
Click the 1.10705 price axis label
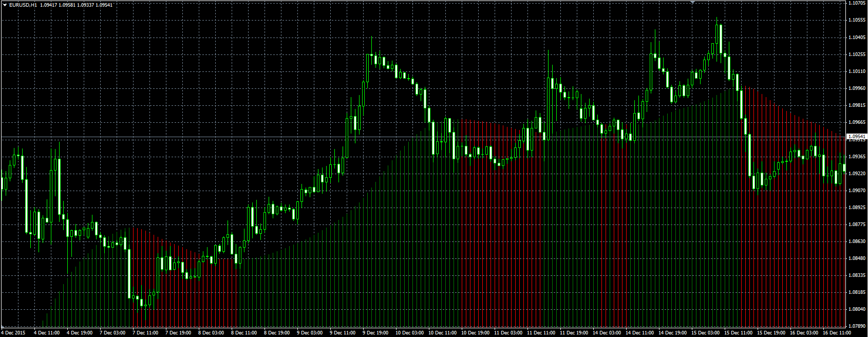(x=856, y=3)
